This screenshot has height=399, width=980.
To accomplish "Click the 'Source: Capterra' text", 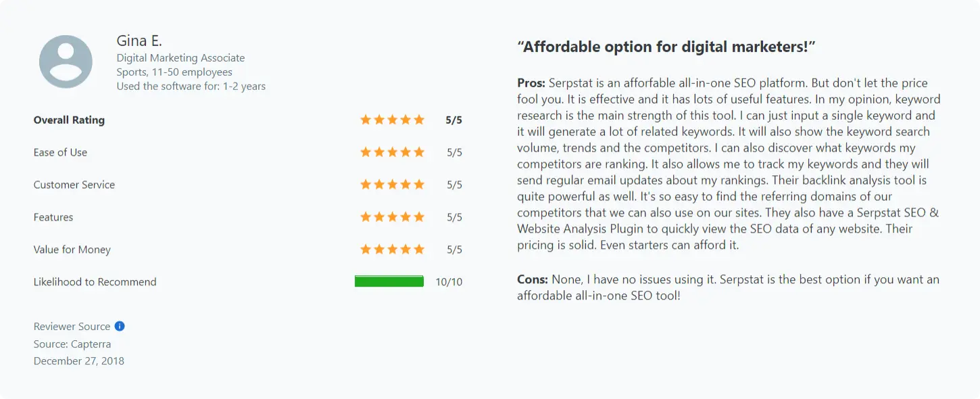I will click(x=72, y=344).
